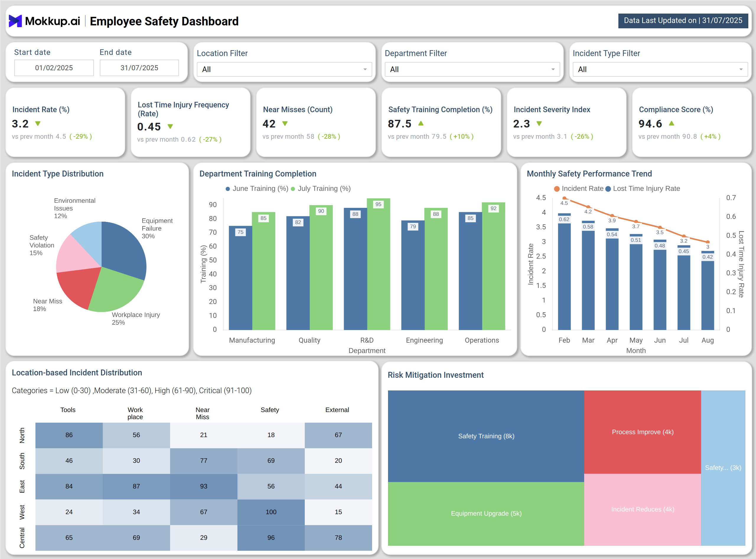Click the Incident Rate (%) card title
Image resolution: width=756 pixels, height=559 pixels.
[x=41, y=109]
